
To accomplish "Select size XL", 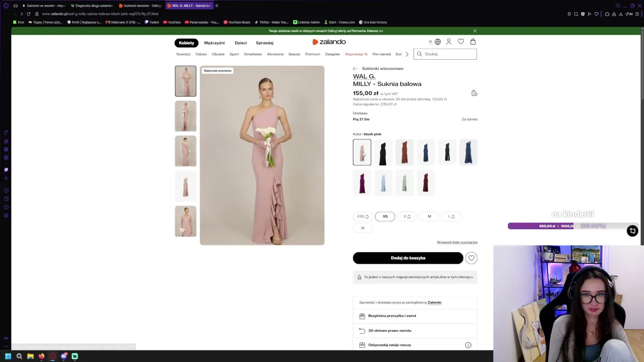I will [x=363, y=228].
